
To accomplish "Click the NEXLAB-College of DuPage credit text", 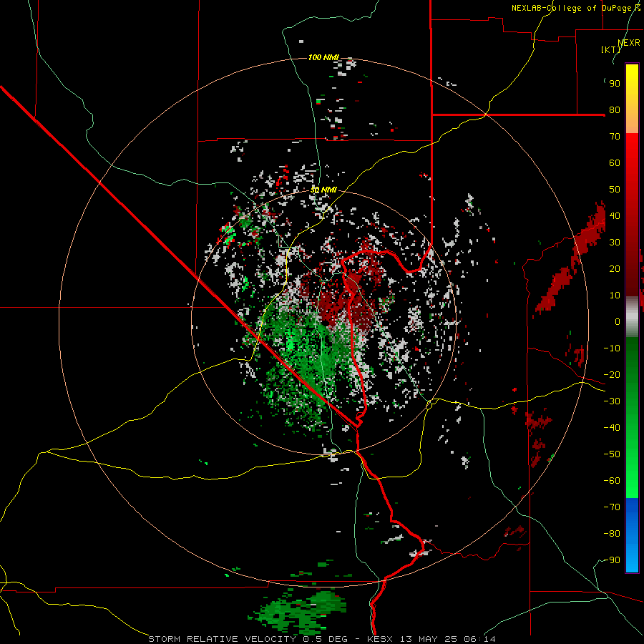I will click(x=576, y=8).
